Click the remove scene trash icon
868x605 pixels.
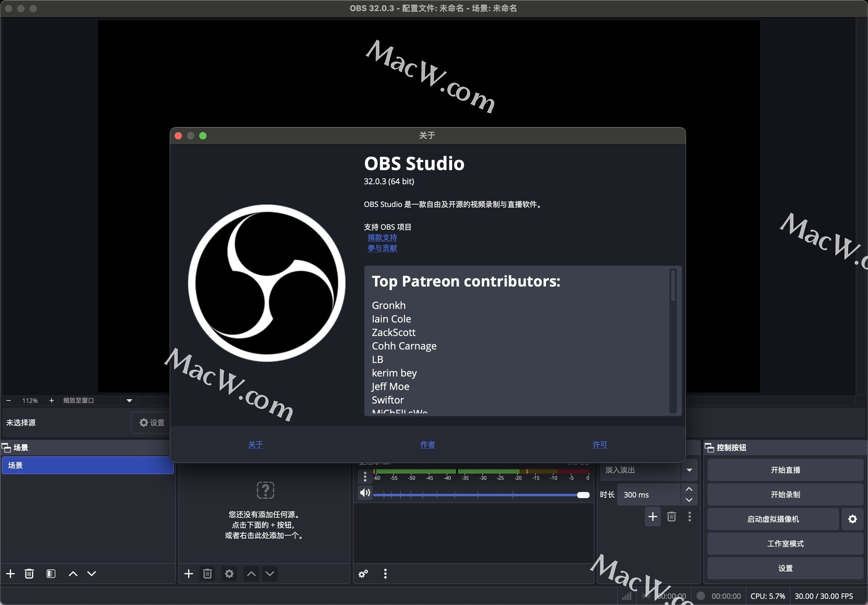click(29, 574)
